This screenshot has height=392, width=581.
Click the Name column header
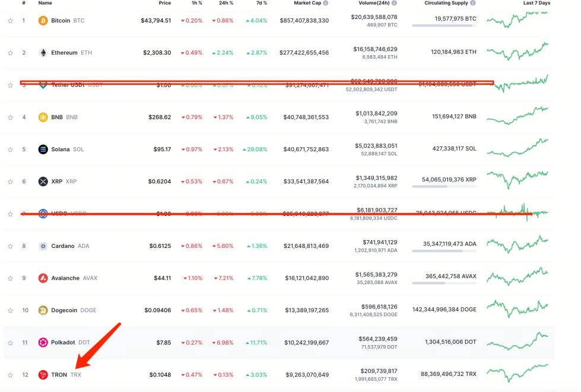[x=45, y=3]
